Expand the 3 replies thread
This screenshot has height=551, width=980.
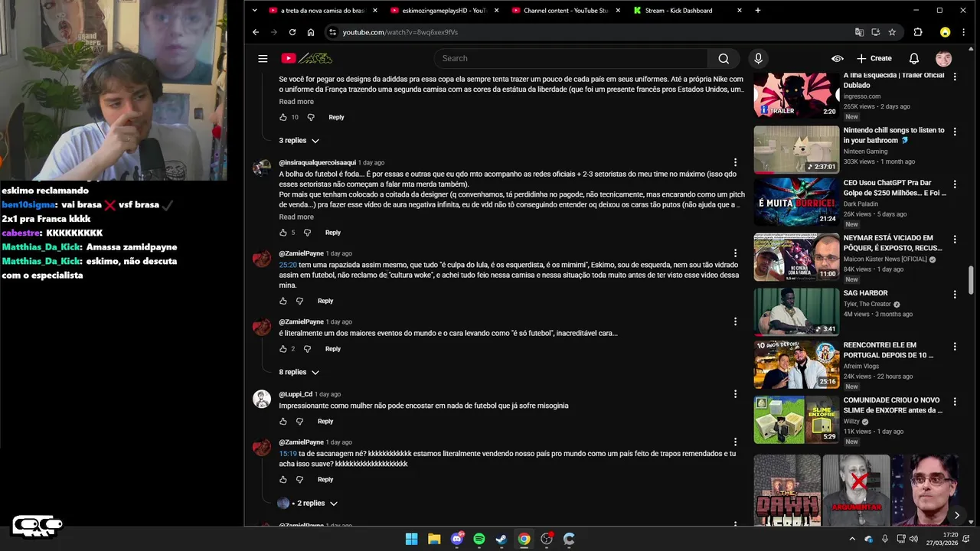(299, 141)
